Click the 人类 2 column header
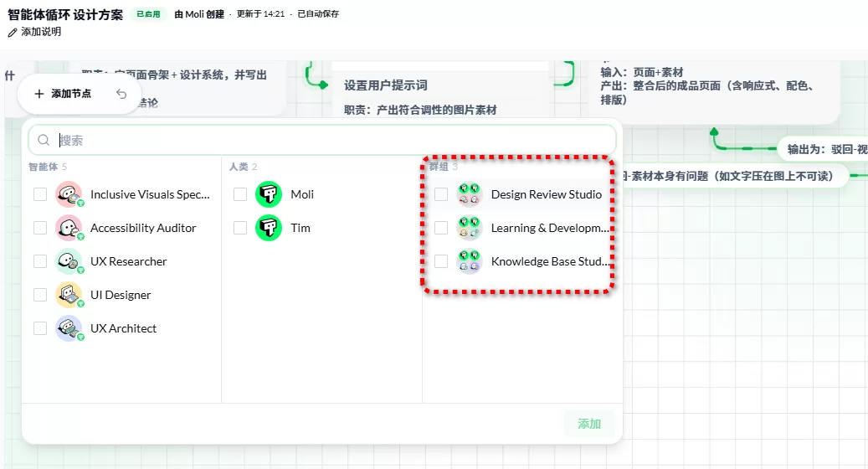The image size is (868, 469). 243,167
